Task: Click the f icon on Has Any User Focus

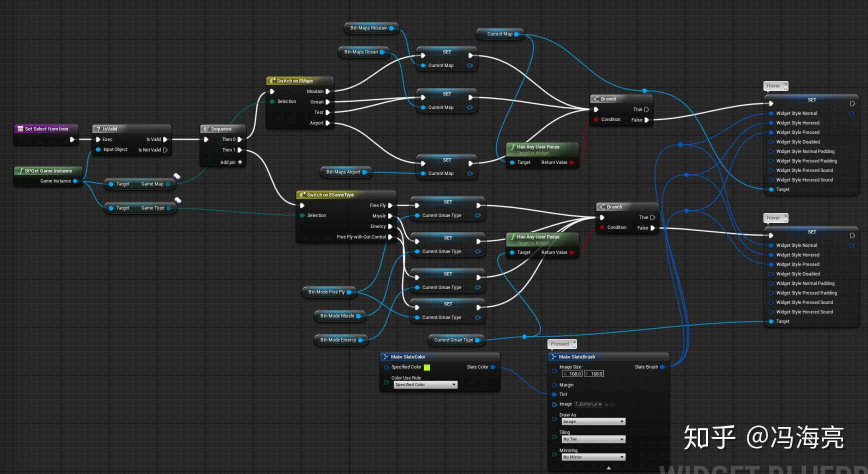Action: click(512, 146)
